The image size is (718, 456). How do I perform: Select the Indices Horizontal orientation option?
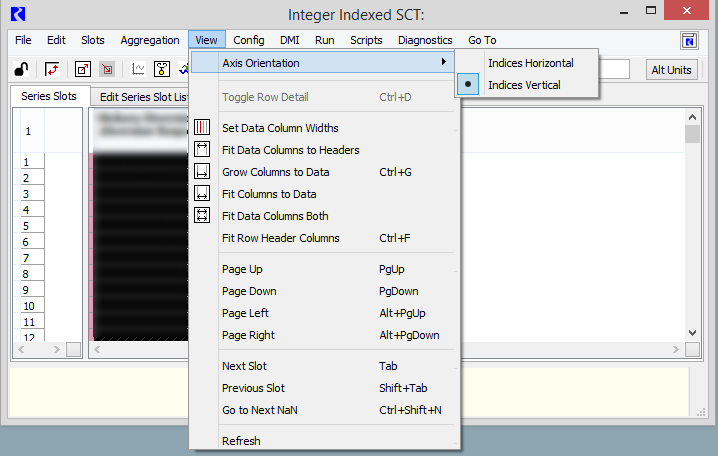point(530,63)
